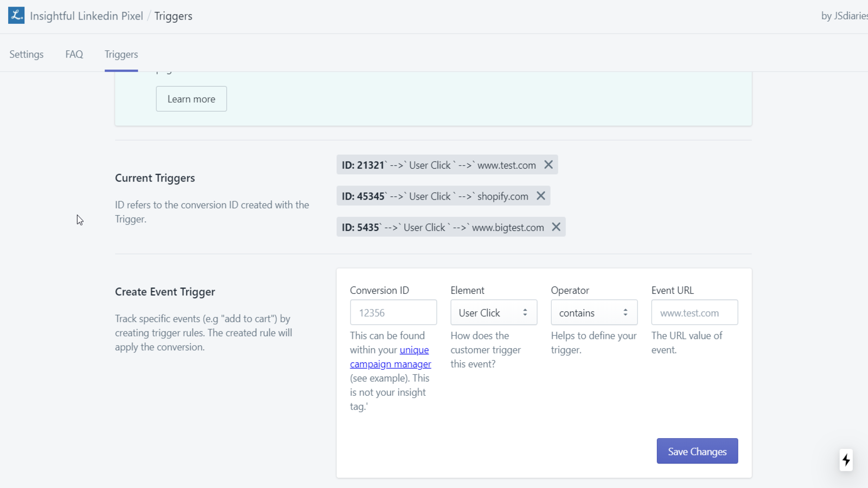Expand the Operator contains dropdown

click(594, 312)
